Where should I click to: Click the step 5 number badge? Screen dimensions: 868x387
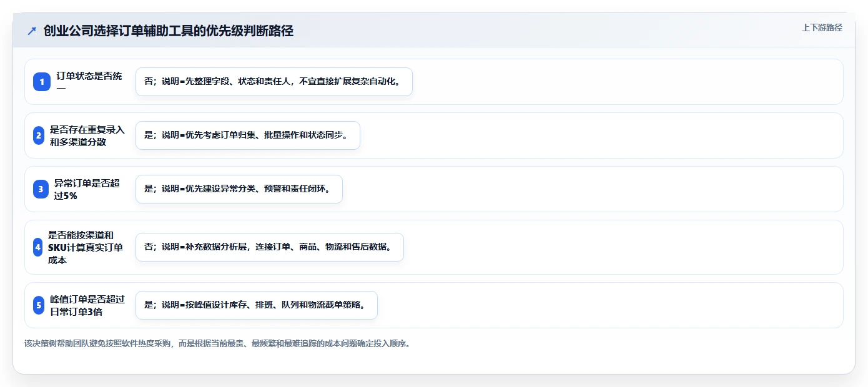pos(39,305)
